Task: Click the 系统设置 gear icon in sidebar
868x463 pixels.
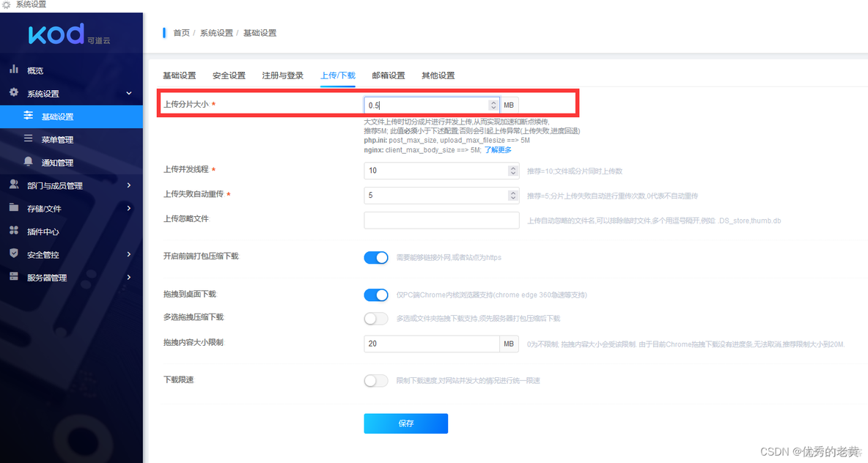Action: tap(14, 92)
